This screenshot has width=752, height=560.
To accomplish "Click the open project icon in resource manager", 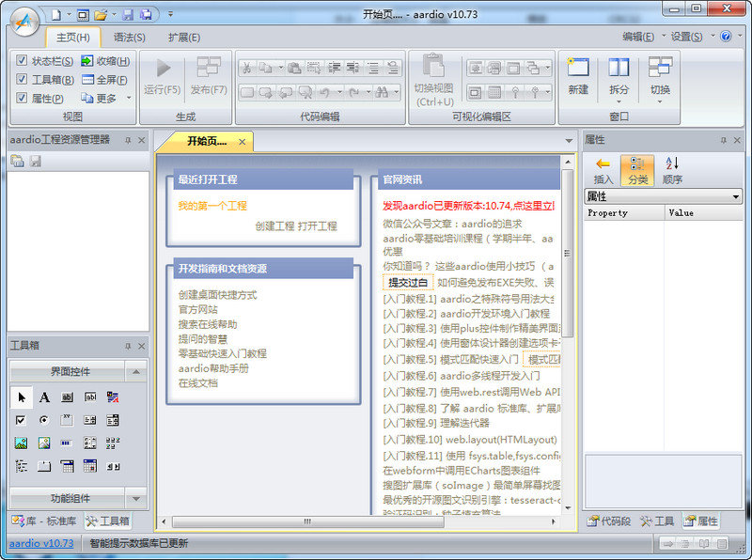I will (x=17, y=161).
